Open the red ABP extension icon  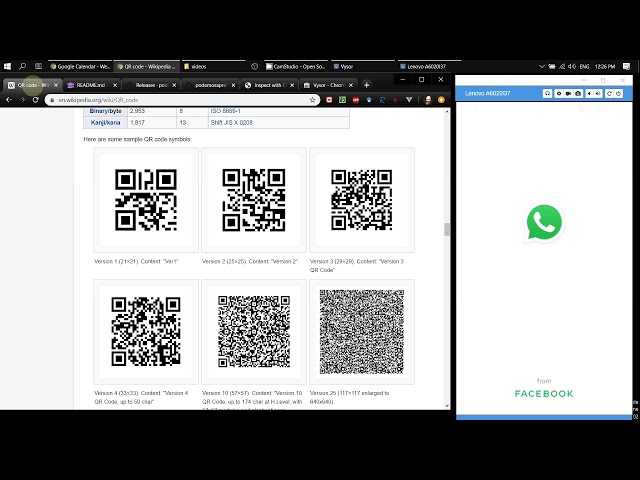(356, 100)
